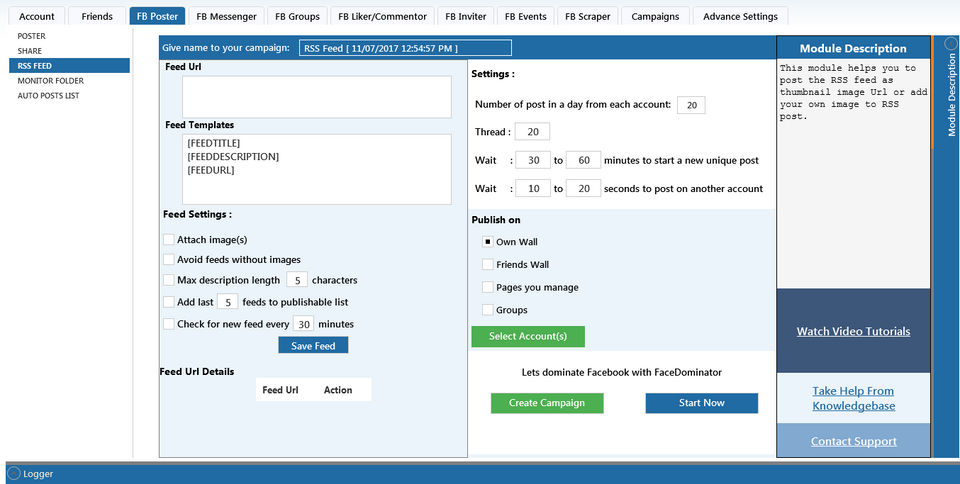
Task: Click Select Account(s) button
Action: (x=528, y=337)
